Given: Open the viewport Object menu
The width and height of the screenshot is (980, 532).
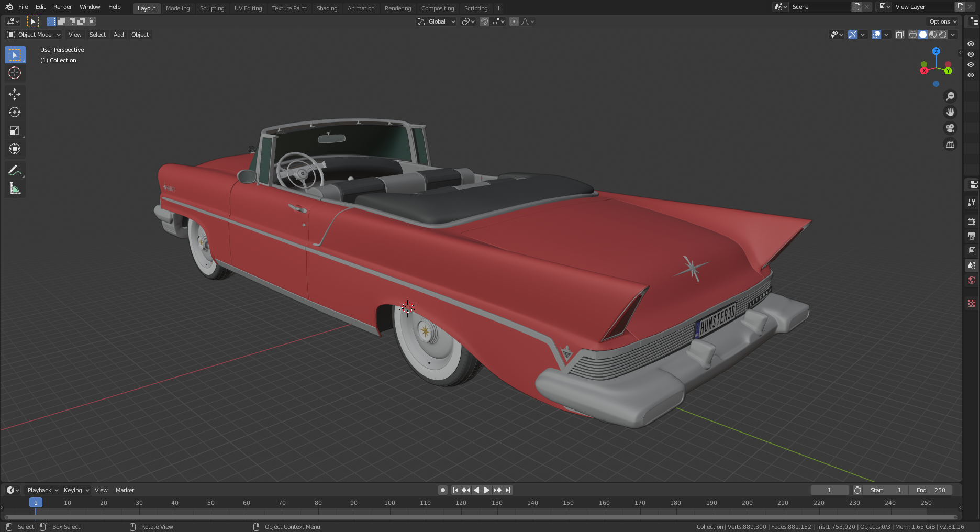Looking at the screenshot, I should point(140,35).
